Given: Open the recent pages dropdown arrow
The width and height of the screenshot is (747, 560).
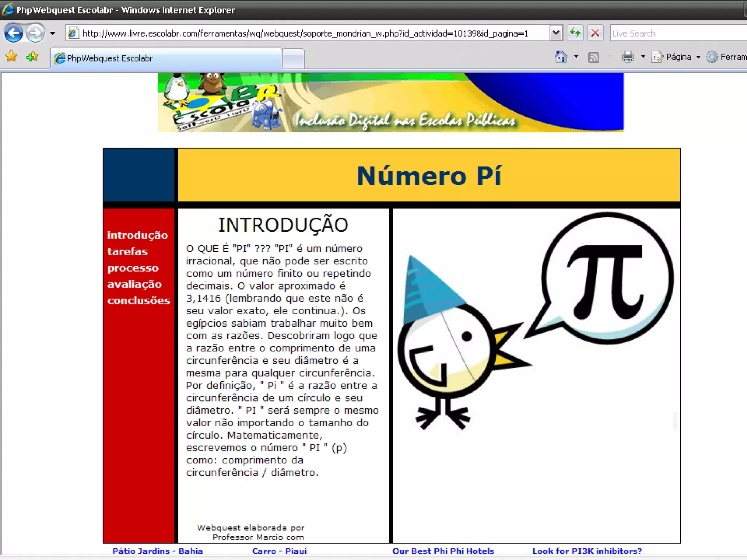Looking at the screenshot, I should click(53, 34).
